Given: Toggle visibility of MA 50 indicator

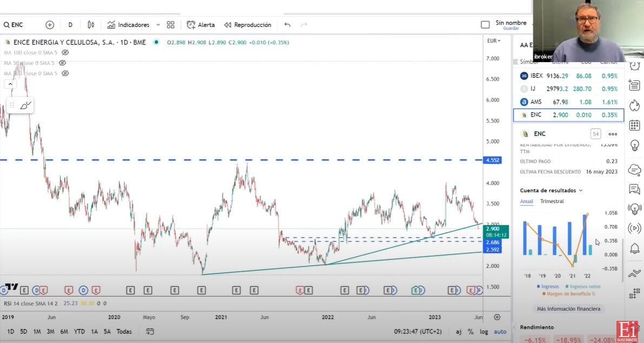Looking at the screenshot, I should (x=62, y=63).
